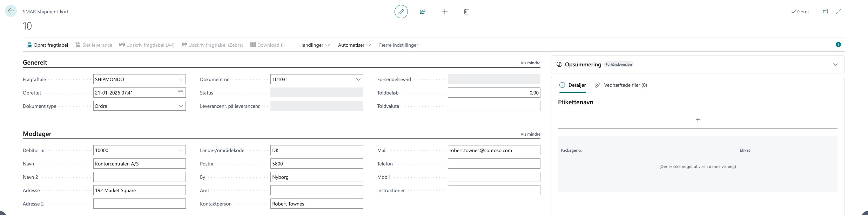
Task: Open the Fragtaftale dropdown
Action: (x=181, y=79)
